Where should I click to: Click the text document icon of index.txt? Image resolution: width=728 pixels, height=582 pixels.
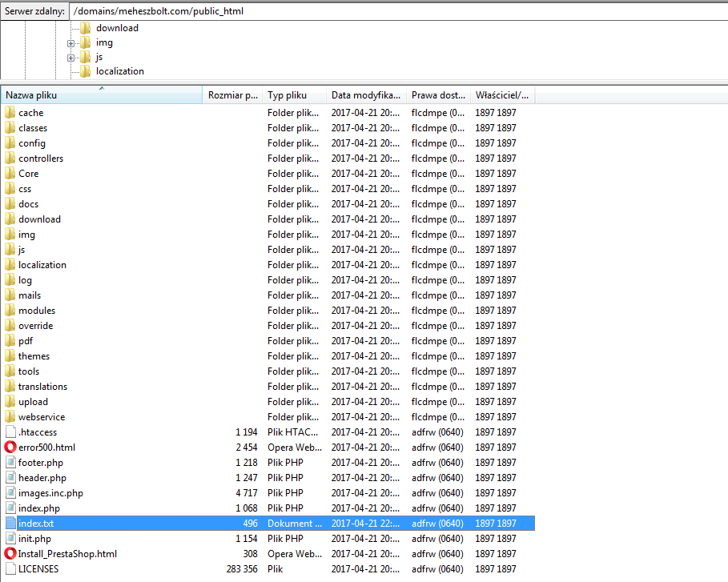(10, 524)
